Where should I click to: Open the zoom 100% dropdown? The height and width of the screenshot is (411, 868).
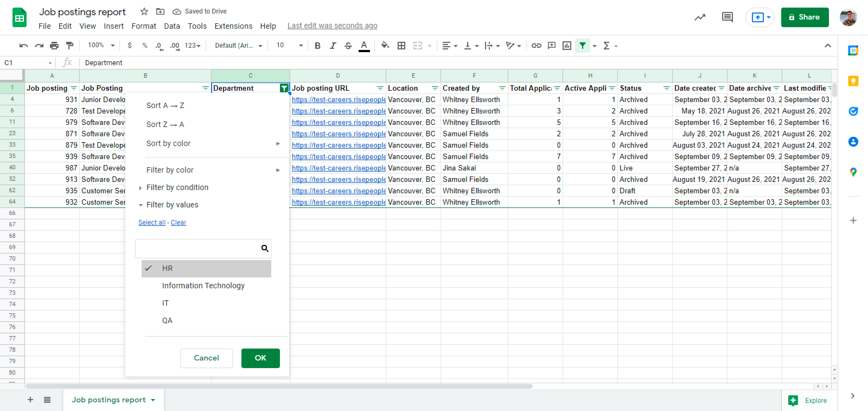click(x=101, y=45)
